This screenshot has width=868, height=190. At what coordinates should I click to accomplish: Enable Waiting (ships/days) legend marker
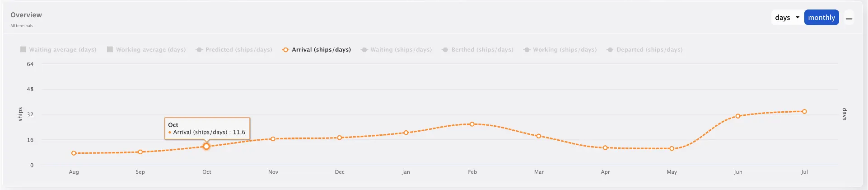(364, 50)
